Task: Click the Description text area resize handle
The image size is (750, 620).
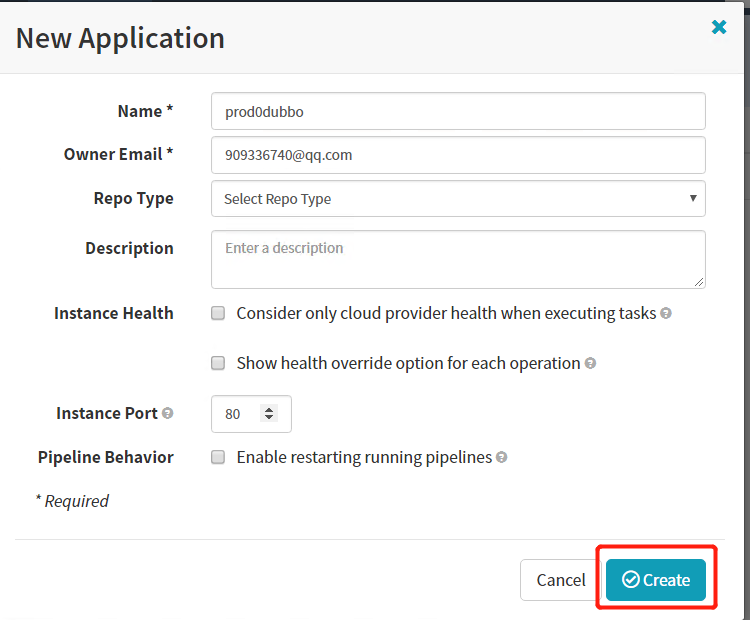Action: [699, 282]
